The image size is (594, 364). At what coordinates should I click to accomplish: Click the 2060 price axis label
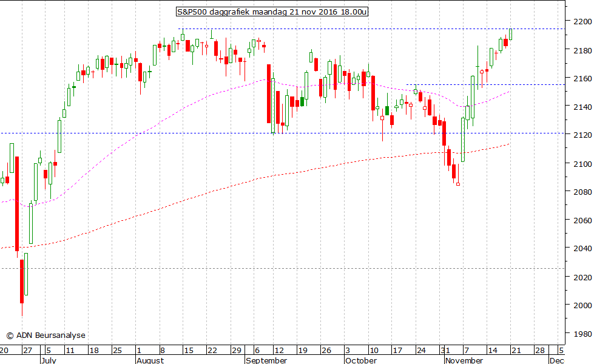pyautogui.click(x=582, y=220)
